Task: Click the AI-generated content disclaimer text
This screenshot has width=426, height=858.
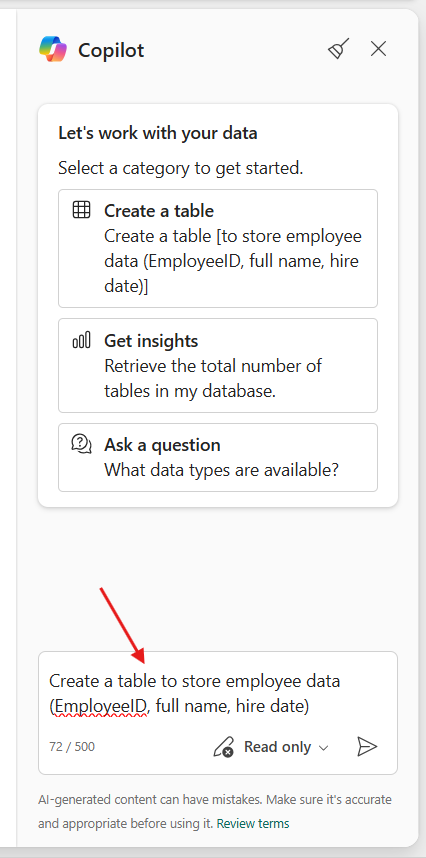Action: [x=214, y=811]
